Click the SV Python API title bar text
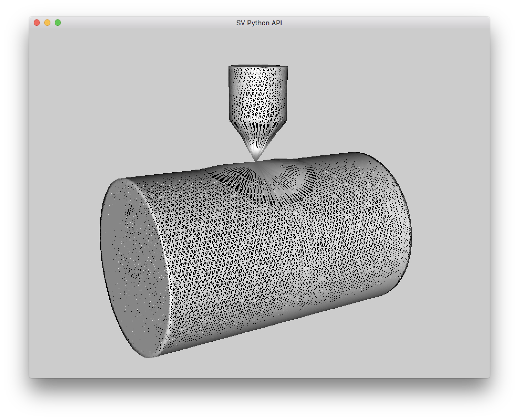519x420 pixels. (259, 23)
